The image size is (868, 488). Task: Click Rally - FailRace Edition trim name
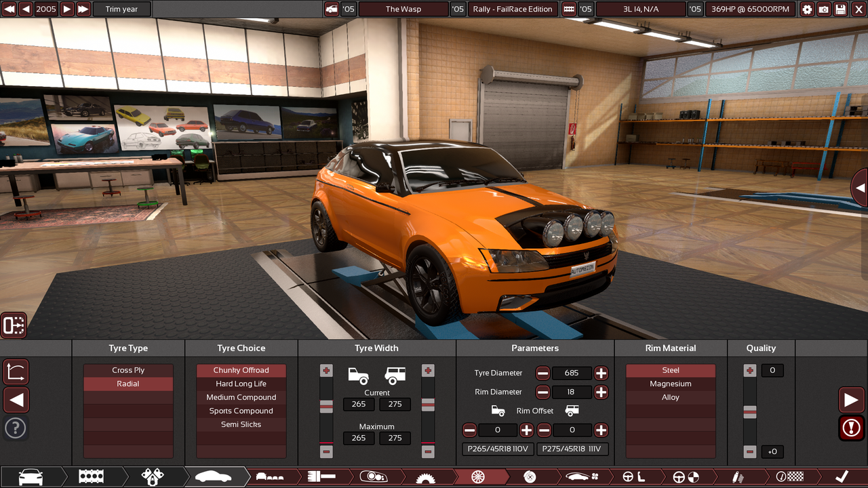pos(513,9)
